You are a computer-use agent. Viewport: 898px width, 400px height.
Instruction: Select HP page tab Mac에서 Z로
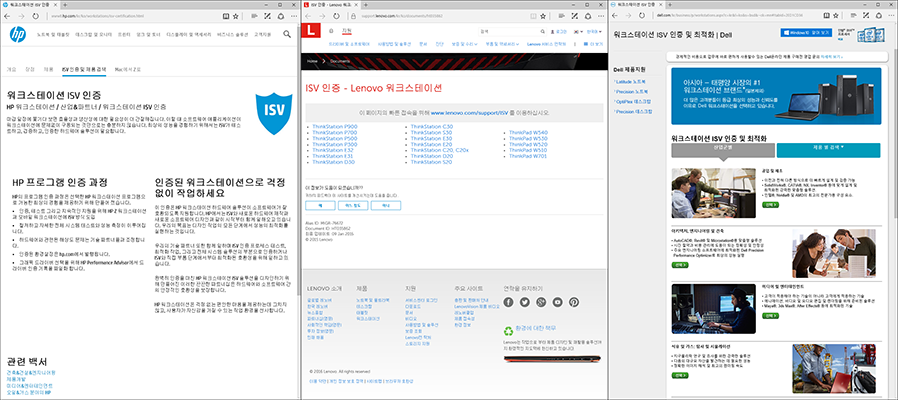click(x=126, y=69)
